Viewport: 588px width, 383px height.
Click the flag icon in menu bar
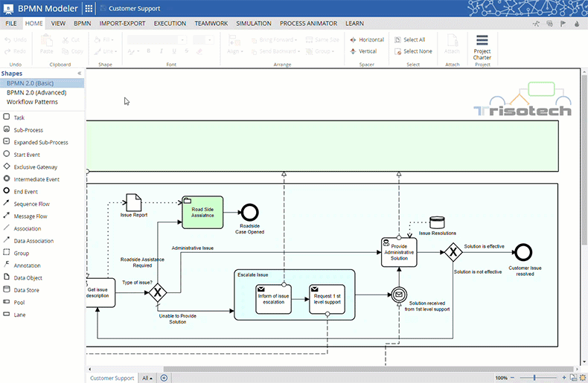point(563,24)
